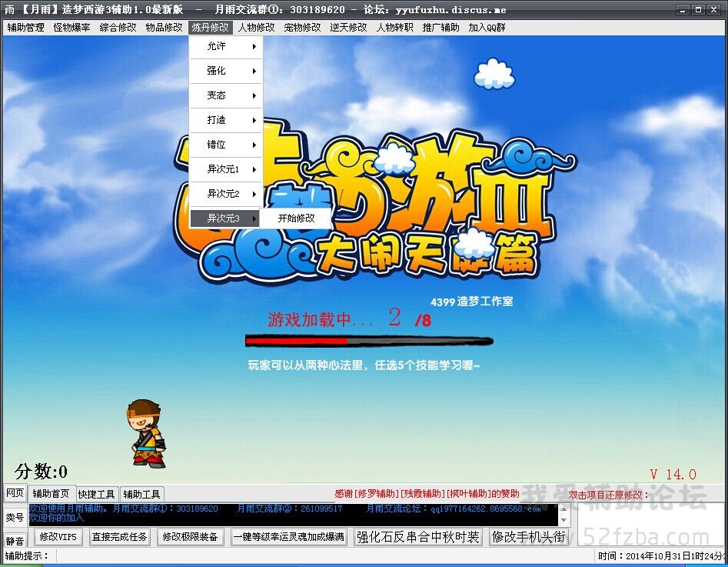Switch to the 快捷工具 tab
728x567 pixels.
coord(97,494)
